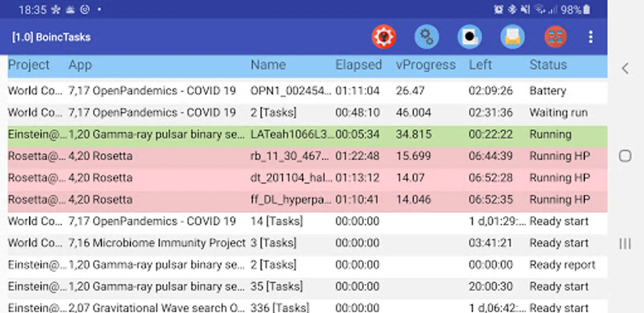Sort by the App column header
644x313 pixels.
coord(80,65)
